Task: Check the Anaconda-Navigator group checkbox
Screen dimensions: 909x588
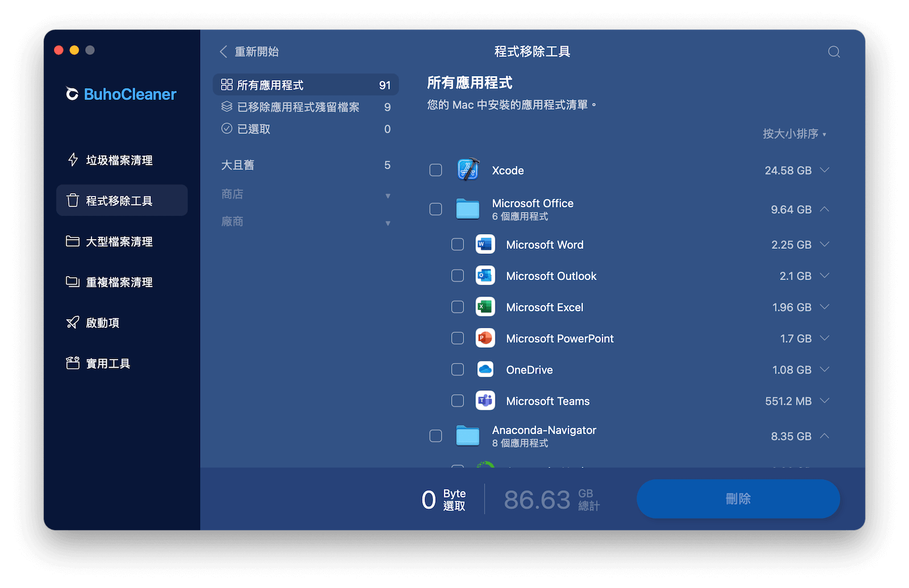Action: click(436, 436)
